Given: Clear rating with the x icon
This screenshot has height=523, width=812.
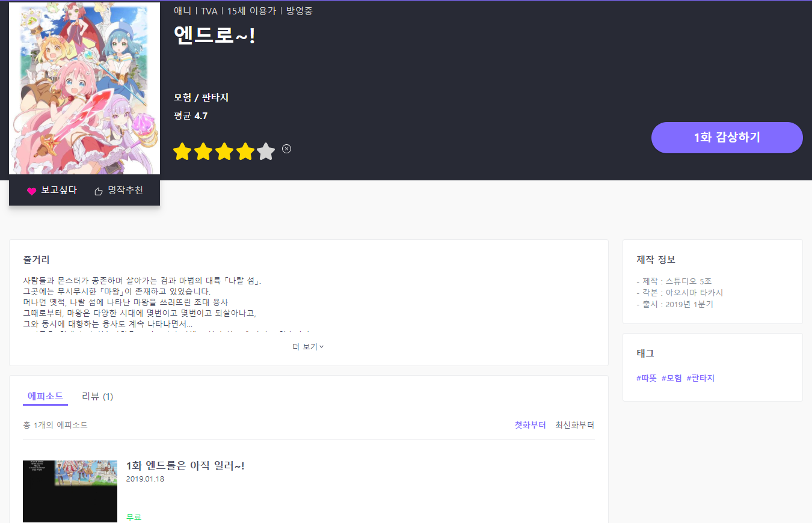Looking at the screenshot, I should [287, 149].
